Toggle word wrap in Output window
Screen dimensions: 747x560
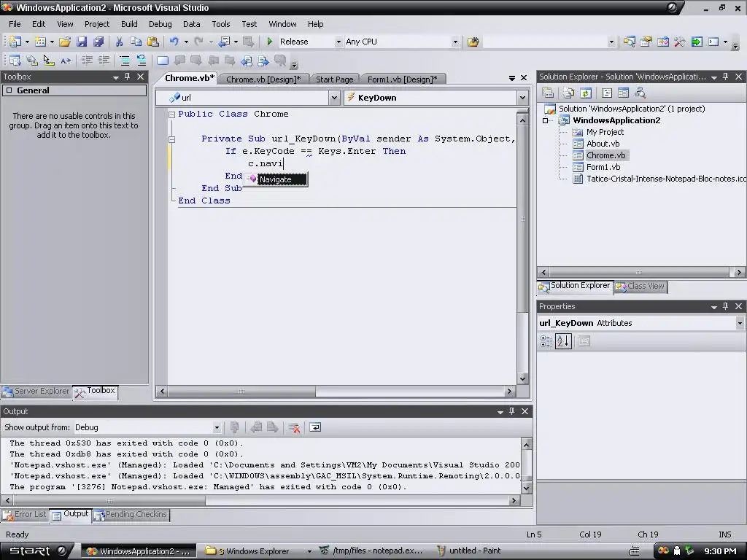315,427
